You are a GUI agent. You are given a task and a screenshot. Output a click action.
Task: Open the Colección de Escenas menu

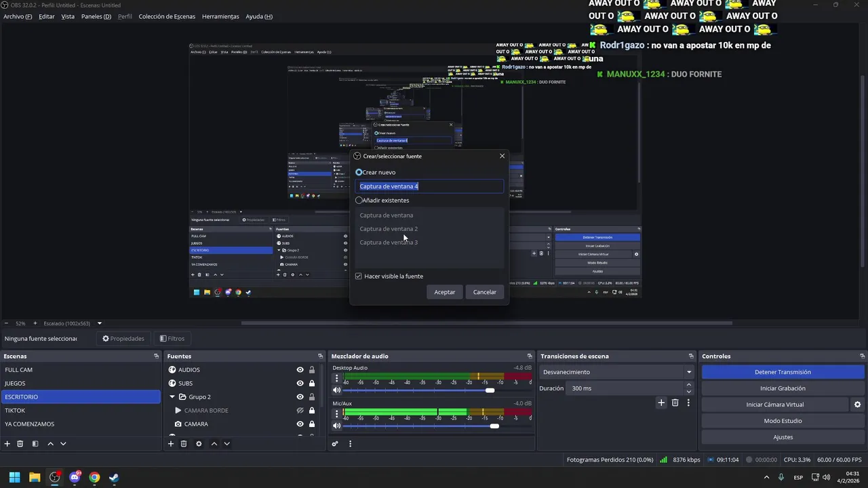[x=167, y=16]
